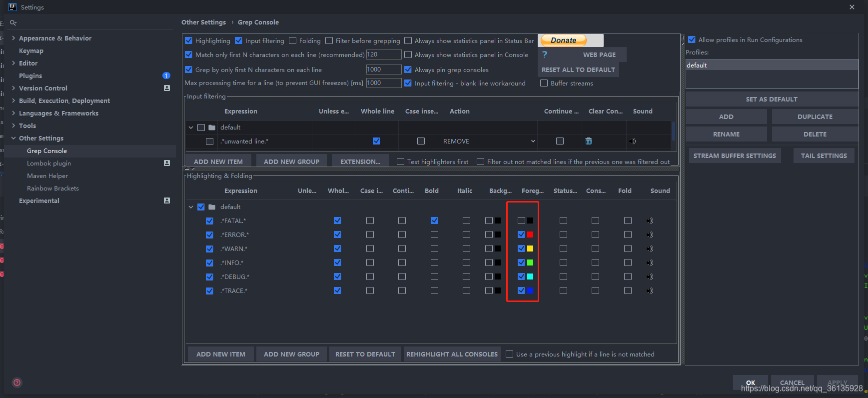Click the Other Settings breadcrumb
868x398 pixels.
point(203,22)
